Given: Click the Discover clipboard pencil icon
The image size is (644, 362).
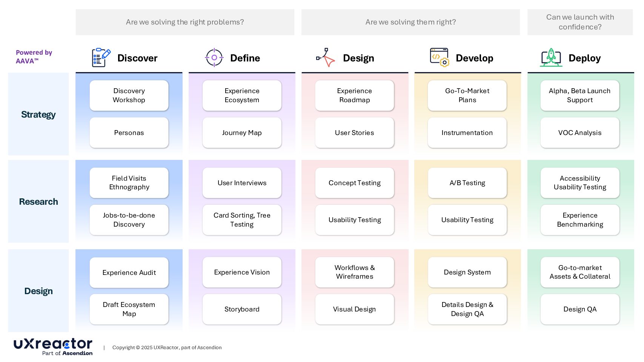Looking at the screenshot, I should pyautogui.click(x=101, y=58).
